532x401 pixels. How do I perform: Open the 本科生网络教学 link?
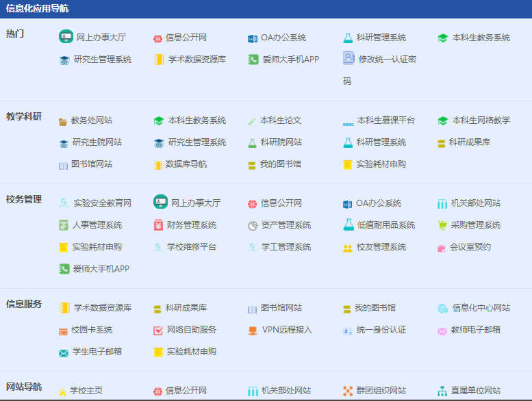click(481, 120)
